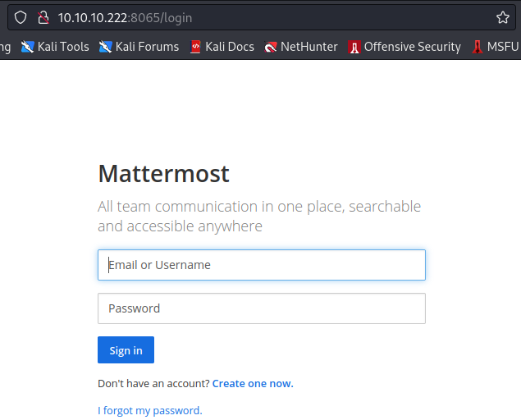This screenshot has height=420, width=521.
Task: Click the Mattermost heading text
Action: (x=163, y=173)
